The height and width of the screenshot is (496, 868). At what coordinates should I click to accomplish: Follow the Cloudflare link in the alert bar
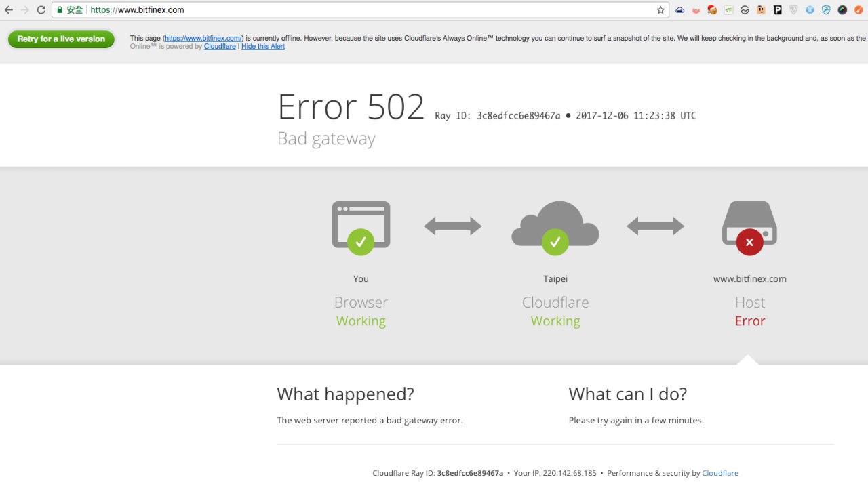click(220, 47)
